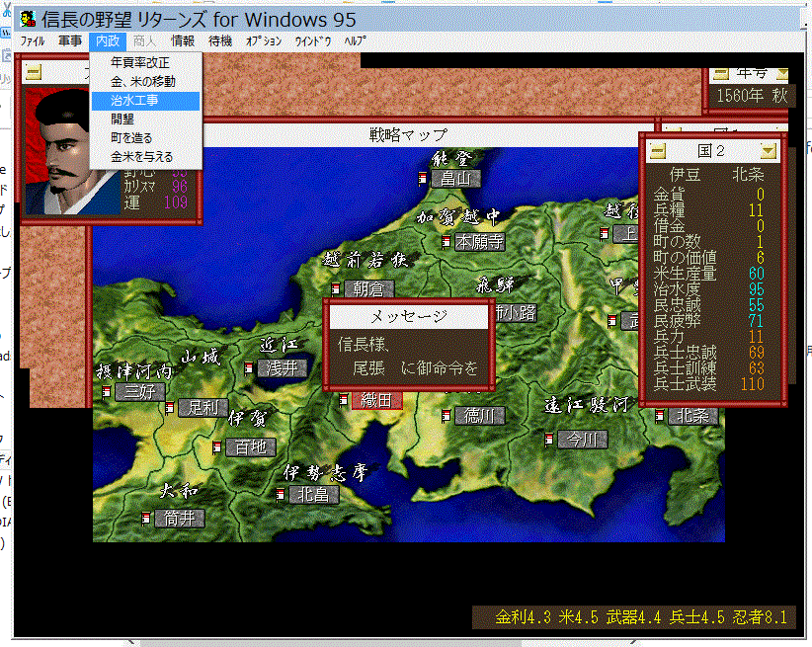
Task: Select the 浅井 clan label on map
Action: click(x=283, y=367)
